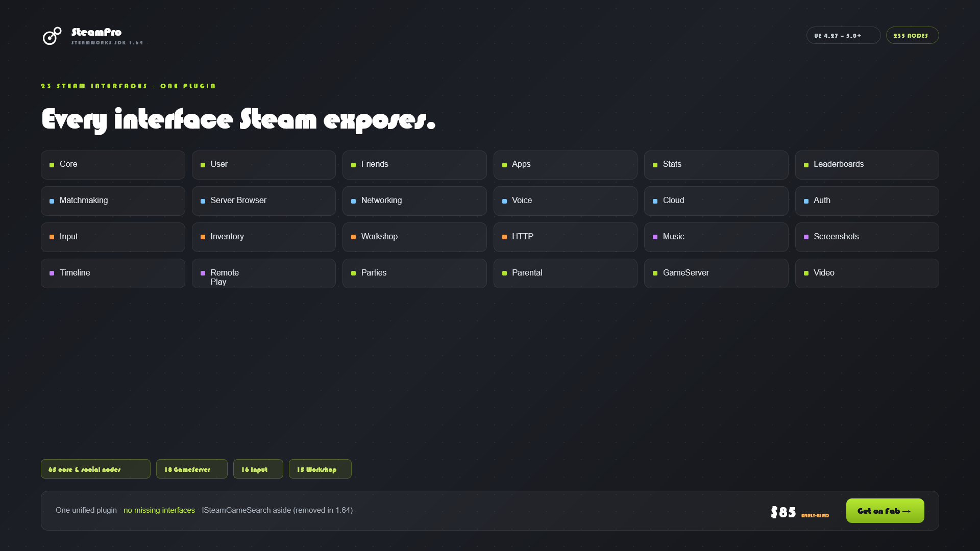Click the '23 Steam Interfaces · One Plugin' tagline
The width and height of the screenshot is (980, 551).
(128, 86)
